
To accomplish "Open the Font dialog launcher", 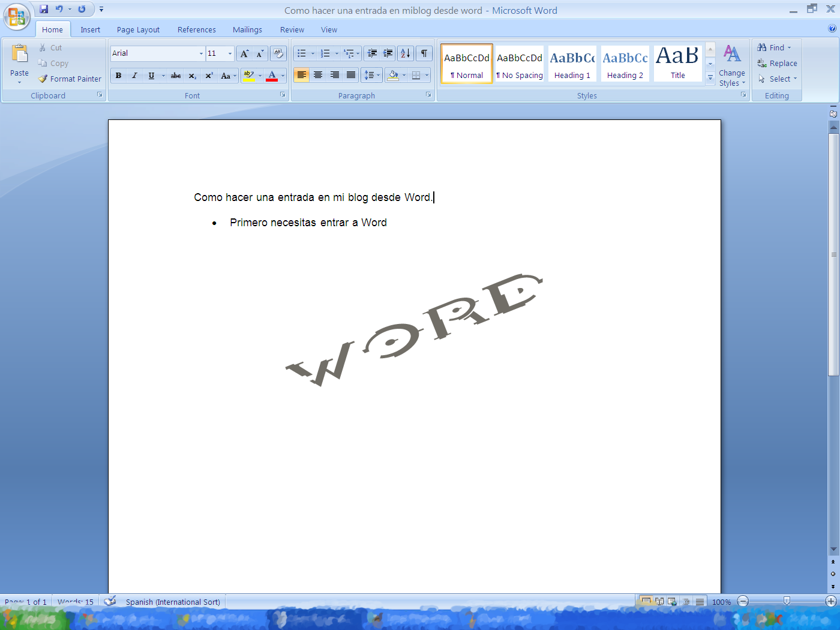I will (283, 95).
